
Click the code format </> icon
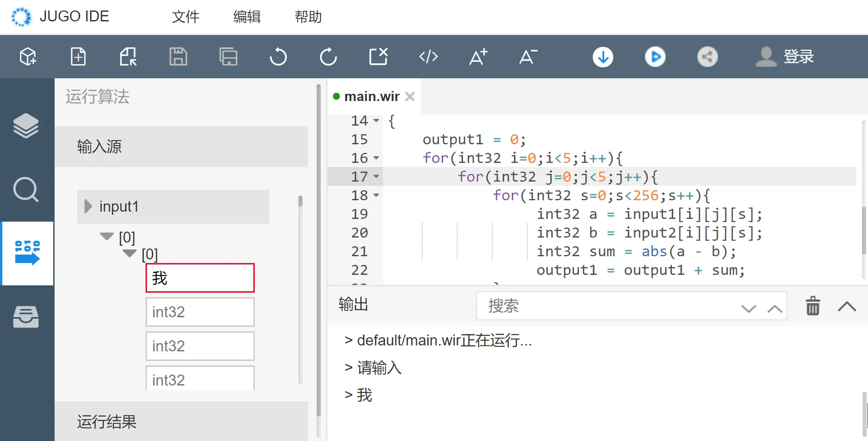429,57
